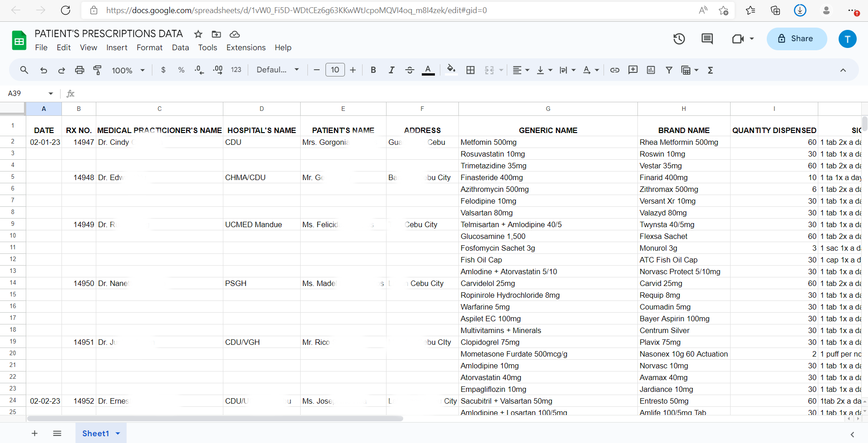Open the Extensions menu
This screenshot has height=443, width=868.
[246, 48]
